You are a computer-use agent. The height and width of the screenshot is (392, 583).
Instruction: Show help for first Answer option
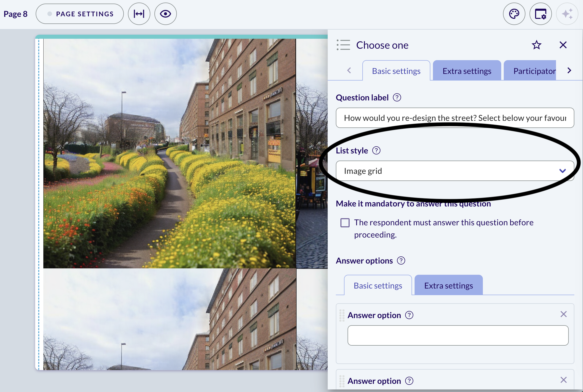pos(409,315)
